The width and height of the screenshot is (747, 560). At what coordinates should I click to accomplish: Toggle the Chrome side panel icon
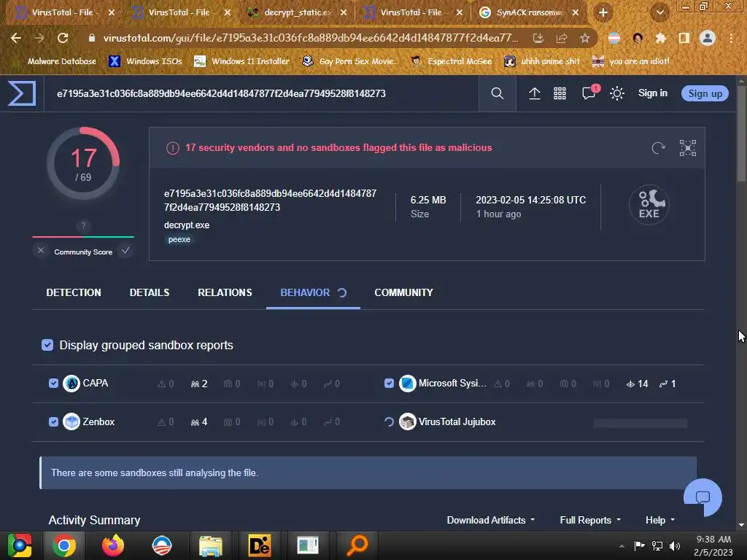pyautogui.click(x=684, y=38)
